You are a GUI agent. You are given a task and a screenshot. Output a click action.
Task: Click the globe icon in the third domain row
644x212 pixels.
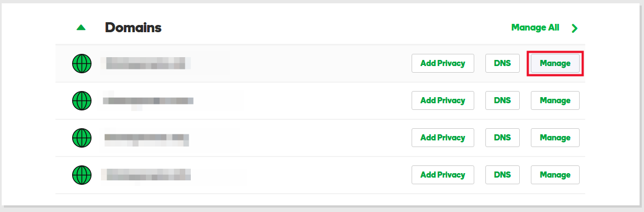click(x=82, y=138)
